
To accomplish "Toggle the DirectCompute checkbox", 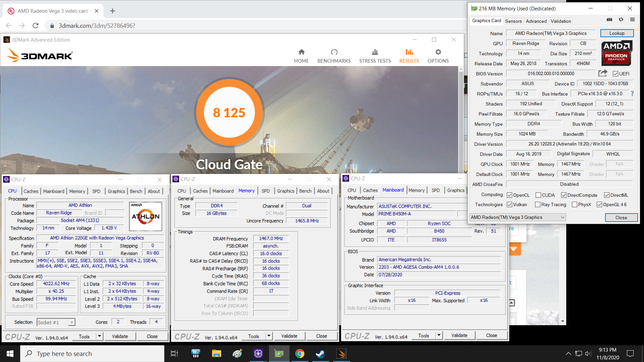I will [564, 195].
